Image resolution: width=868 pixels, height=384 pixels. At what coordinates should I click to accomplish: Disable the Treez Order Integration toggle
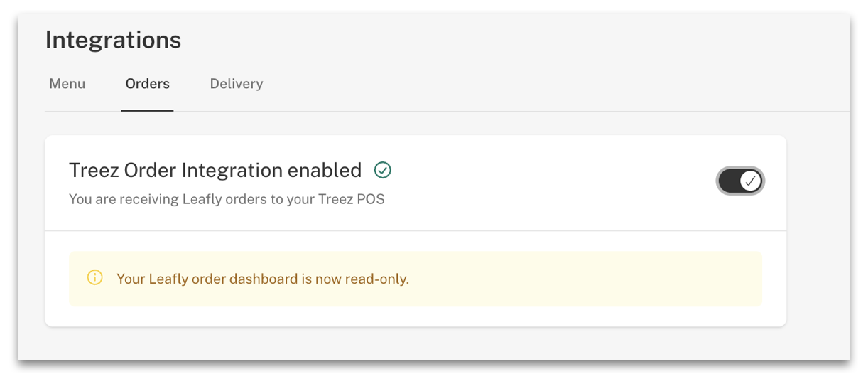(740, 181)
